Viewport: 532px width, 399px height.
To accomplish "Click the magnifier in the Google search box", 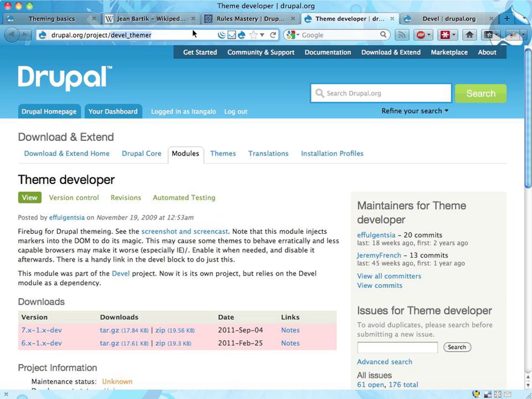I will click(383, 35).
